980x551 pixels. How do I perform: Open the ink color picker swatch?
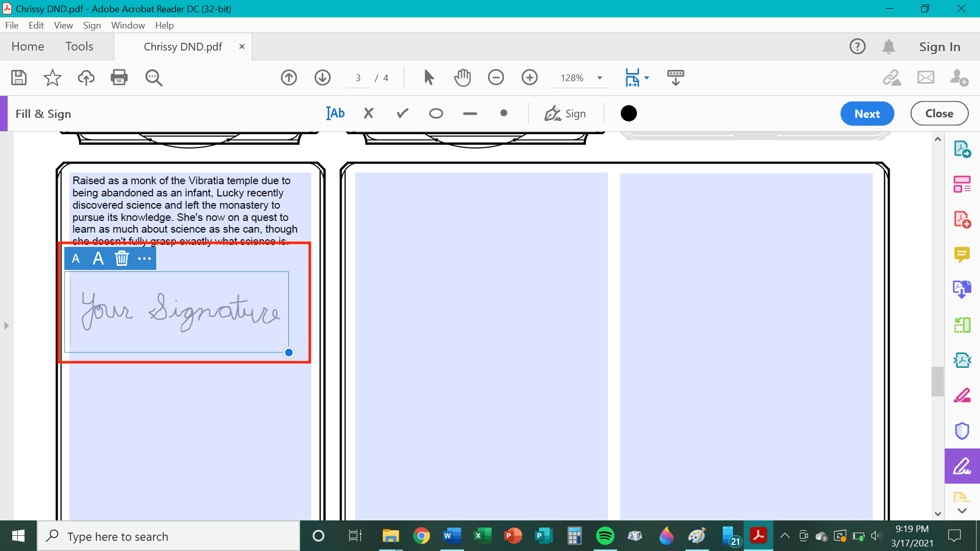coord(628,113)
